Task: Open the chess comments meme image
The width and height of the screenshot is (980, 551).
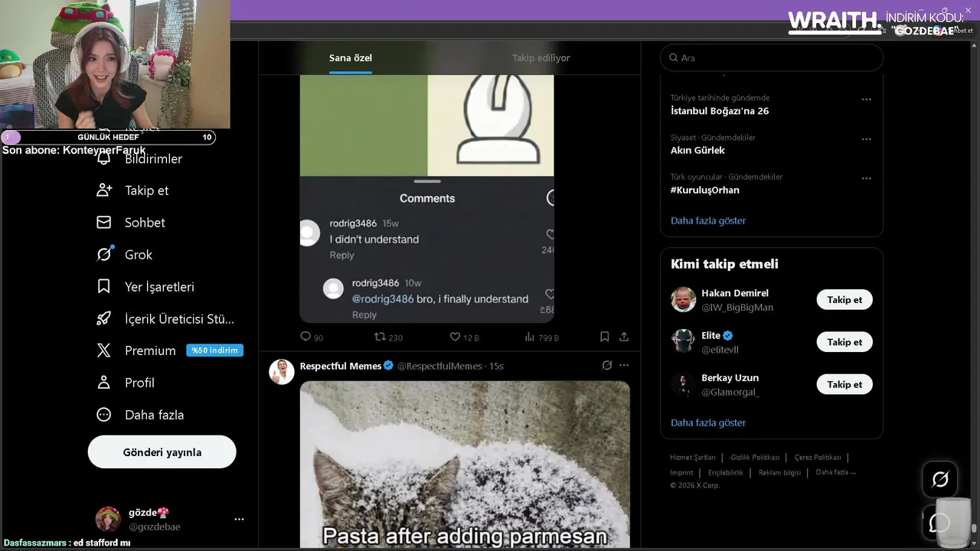Action: [x=426, y=199]
